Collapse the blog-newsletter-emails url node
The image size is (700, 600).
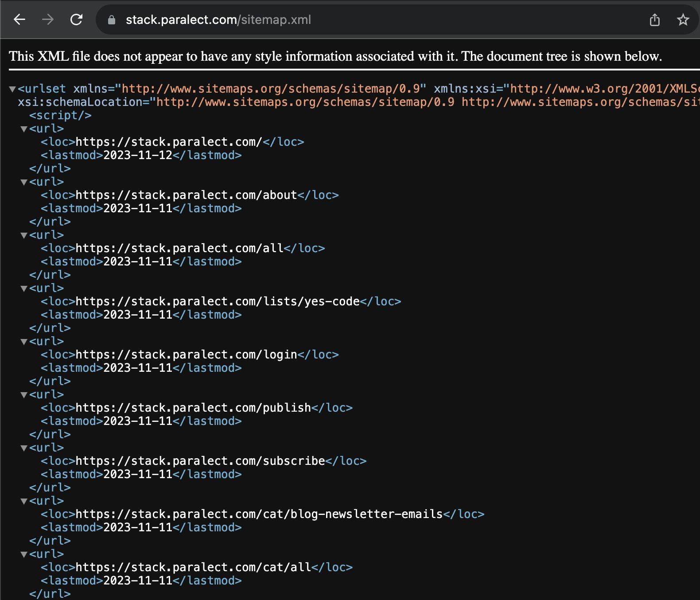click(24, 501)
